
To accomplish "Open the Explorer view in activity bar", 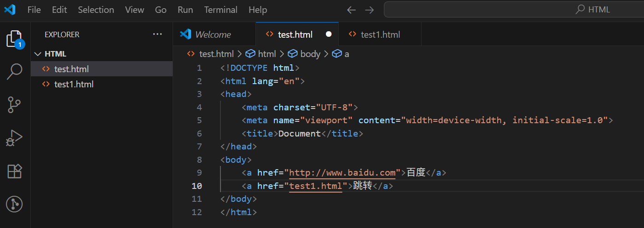I will 15,39.
